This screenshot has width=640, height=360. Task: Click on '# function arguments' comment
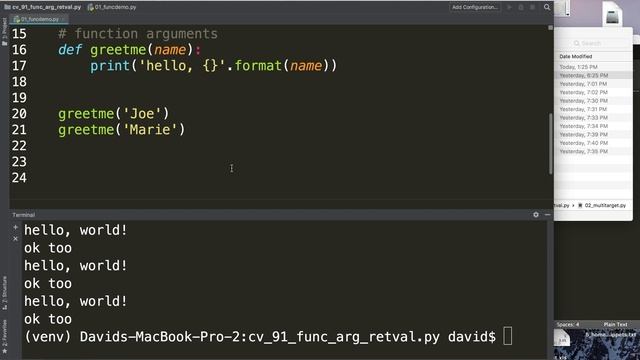pyautogui.click(x=138, y=34)
